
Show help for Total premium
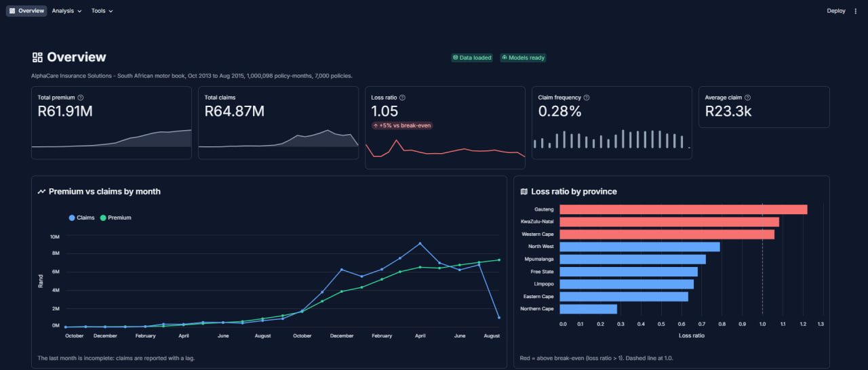81,98
